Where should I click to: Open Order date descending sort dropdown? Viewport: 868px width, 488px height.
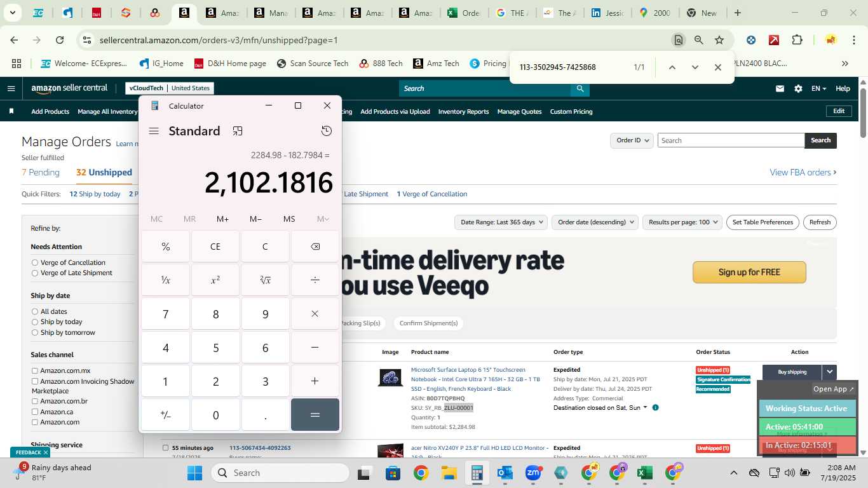(x=595, y=222)
